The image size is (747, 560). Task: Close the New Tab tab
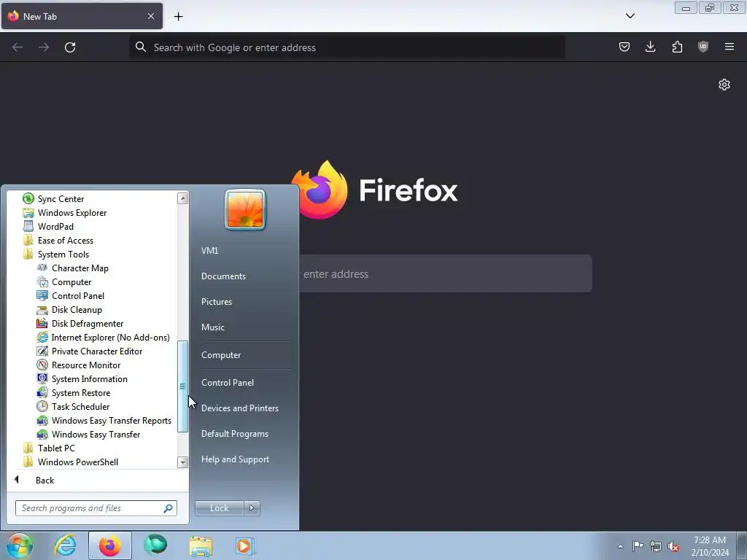point(151,16)
